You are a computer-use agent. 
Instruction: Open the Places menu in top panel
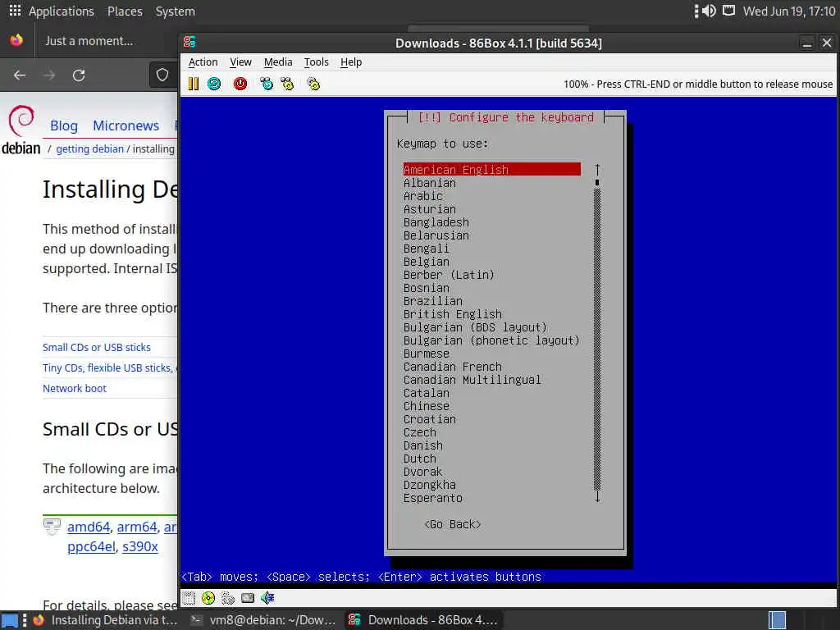[125, 11]
